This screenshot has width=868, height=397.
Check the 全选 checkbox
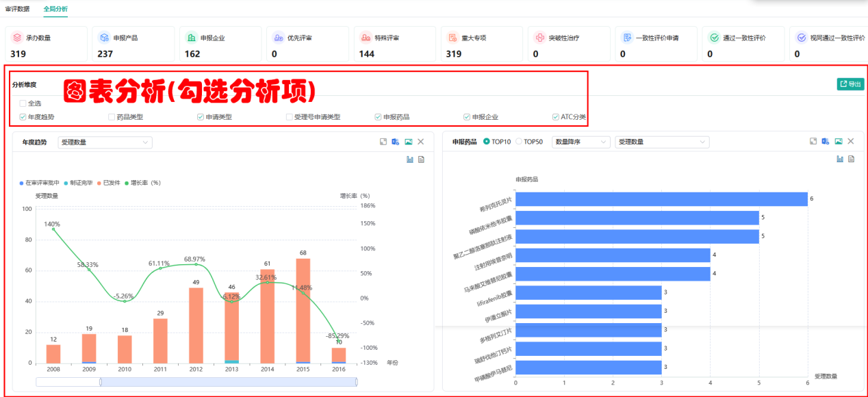(23, 103)
